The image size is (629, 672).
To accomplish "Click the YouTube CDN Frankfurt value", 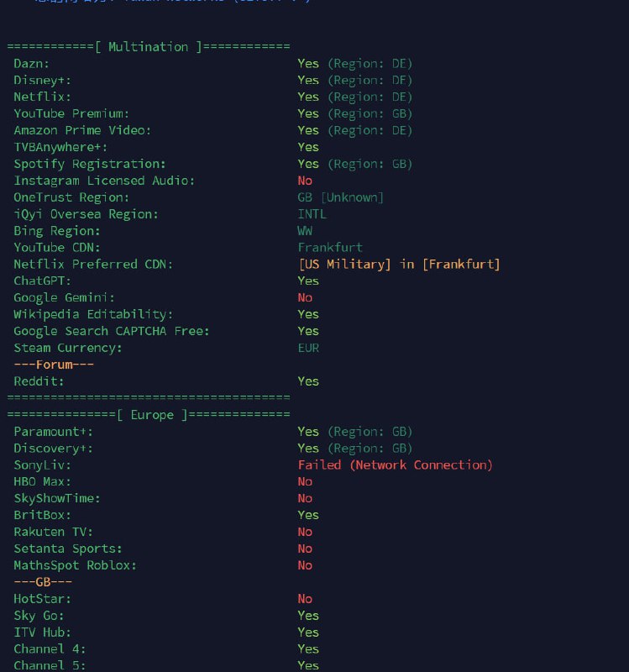I will point(330,247).
